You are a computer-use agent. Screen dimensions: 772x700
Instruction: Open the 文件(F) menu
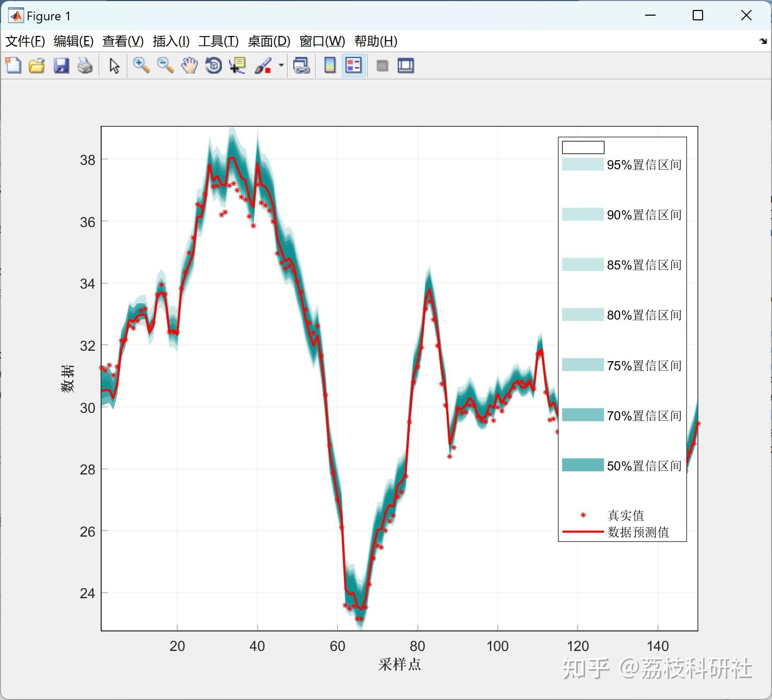click(x=25, y=41)
